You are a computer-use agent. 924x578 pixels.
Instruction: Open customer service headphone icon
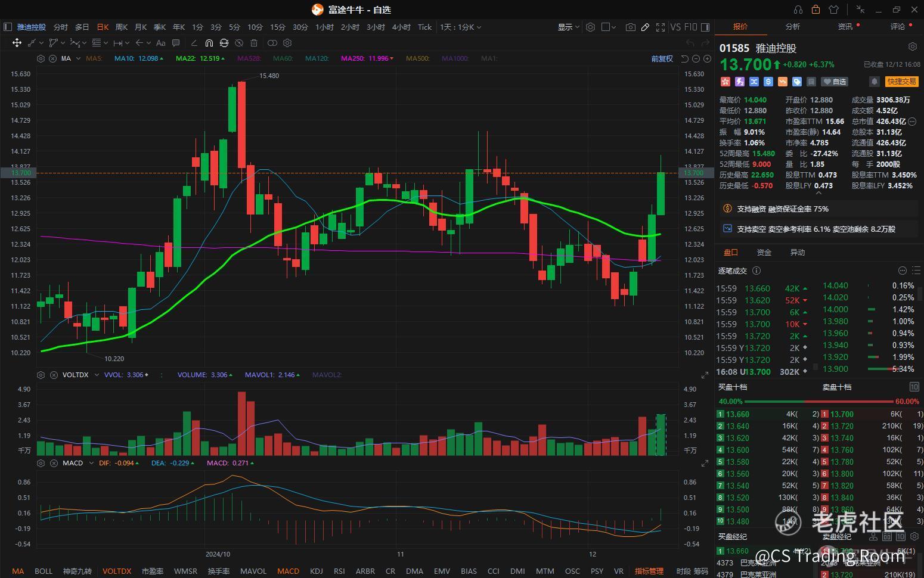798,10
